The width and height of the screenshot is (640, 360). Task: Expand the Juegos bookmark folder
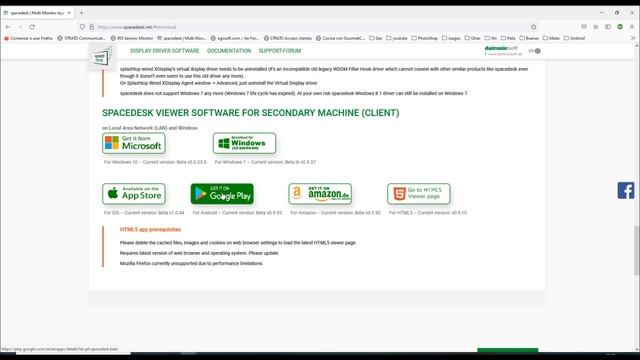451,38
